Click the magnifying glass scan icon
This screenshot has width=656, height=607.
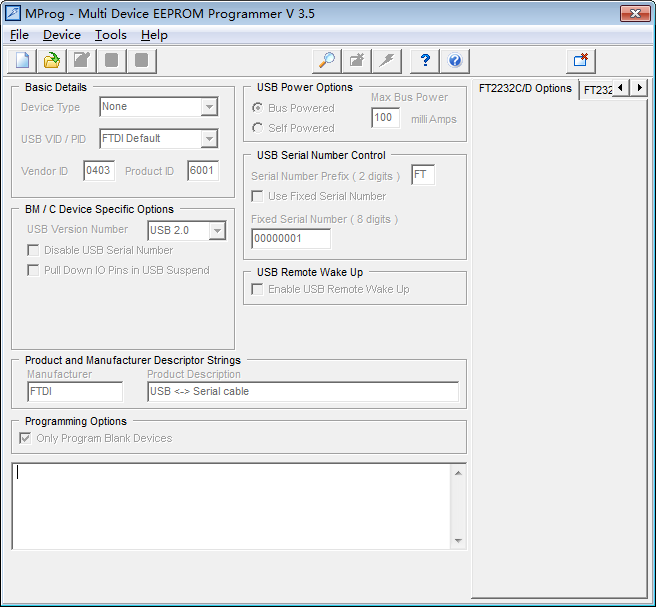[x=326, y=61]
